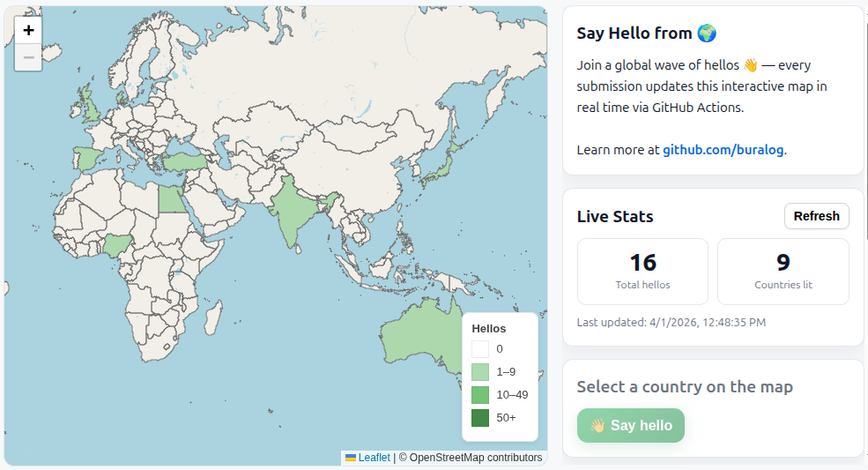
Task: Select Madagascar on the map
Action: 213,317
